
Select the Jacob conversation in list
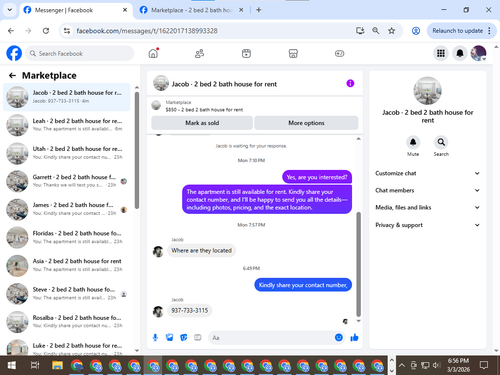pos(67,97)
